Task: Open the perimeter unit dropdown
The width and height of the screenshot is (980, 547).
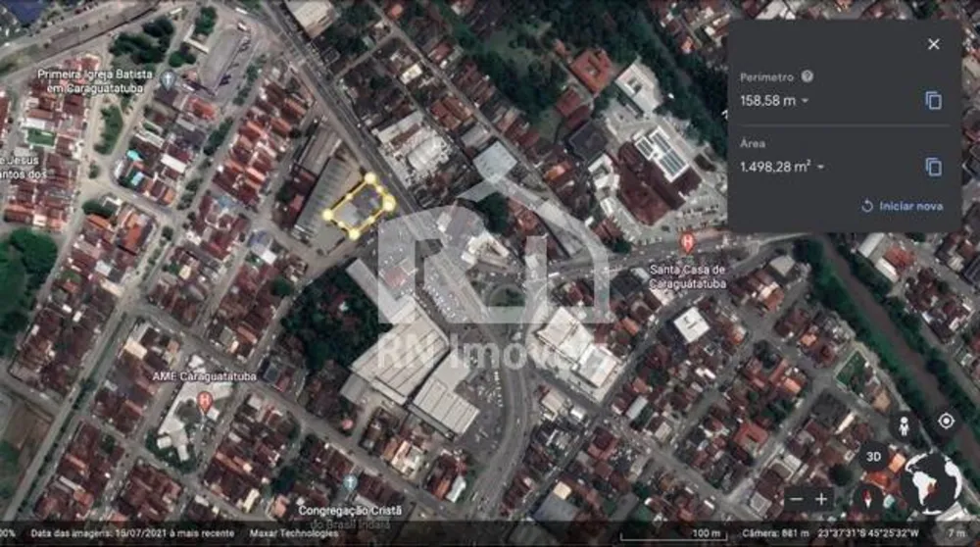Action: coord(805,101)
